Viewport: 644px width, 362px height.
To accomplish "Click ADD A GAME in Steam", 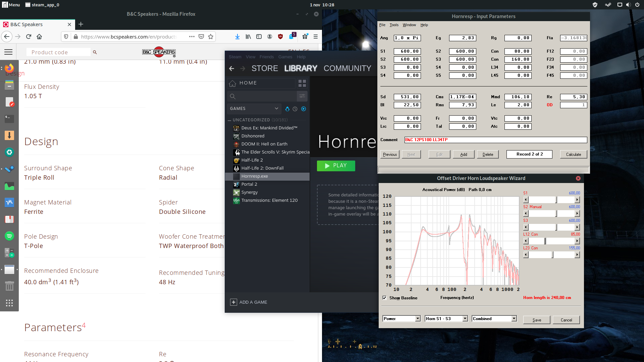I will (249, 302).
